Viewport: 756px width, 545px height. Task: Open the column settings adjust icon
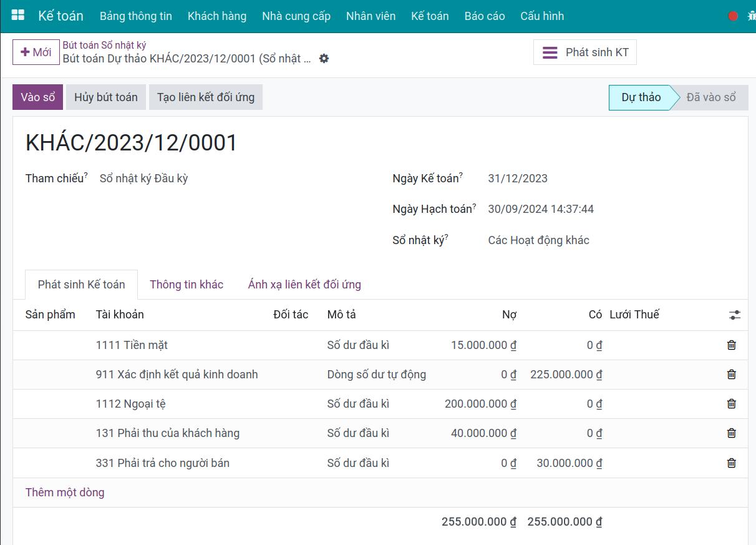pyautogui.click(x=734, y=315)
